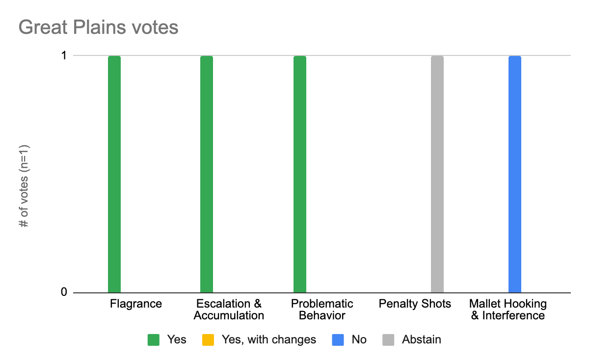Select the gray Penalty Shots bar
Image resolution: width=589 pixels, height=364 pixels.
pyautogui.click(x=437, y=174)
